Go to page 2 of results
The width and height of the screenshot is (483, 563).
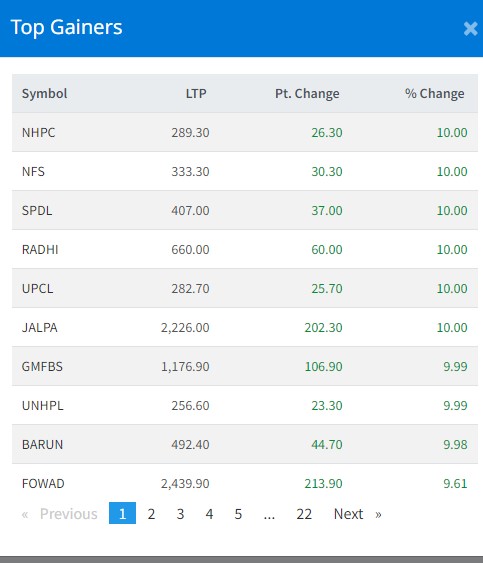point(151,514)
